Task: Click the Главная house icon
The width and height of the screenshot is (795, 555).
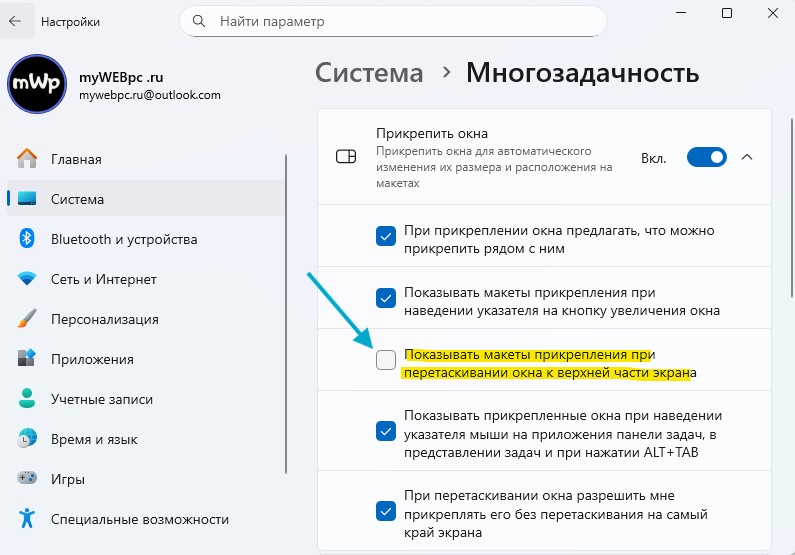Action: click(27, 159)
